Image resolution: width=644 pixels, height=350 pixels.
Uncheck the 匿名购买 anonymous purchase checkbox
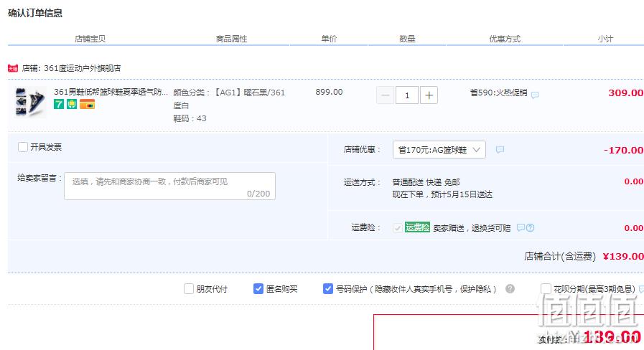[x=258, y=289]
